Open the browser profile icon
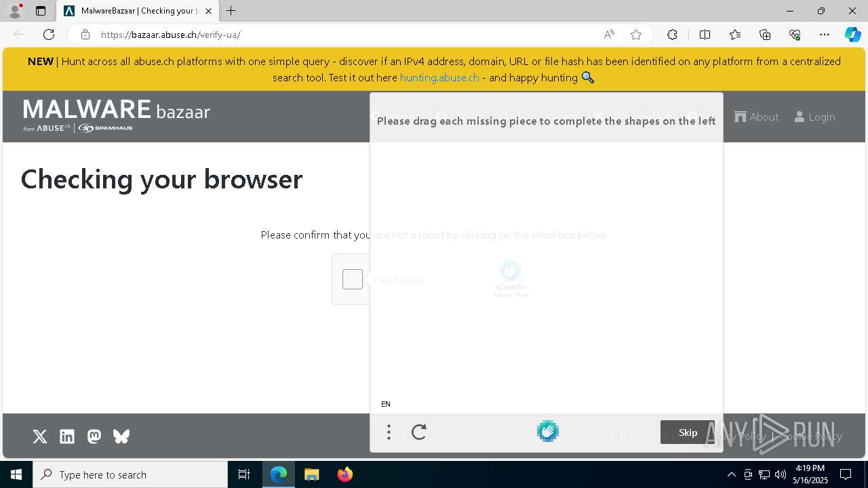Image resolution: width=868 pixels, height=488 pixels. point(15,11)
